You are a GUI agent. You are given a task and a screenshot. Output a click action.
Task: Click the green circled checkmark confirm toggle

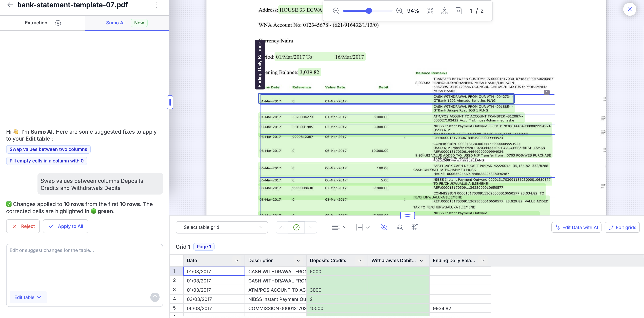point(296,227)
